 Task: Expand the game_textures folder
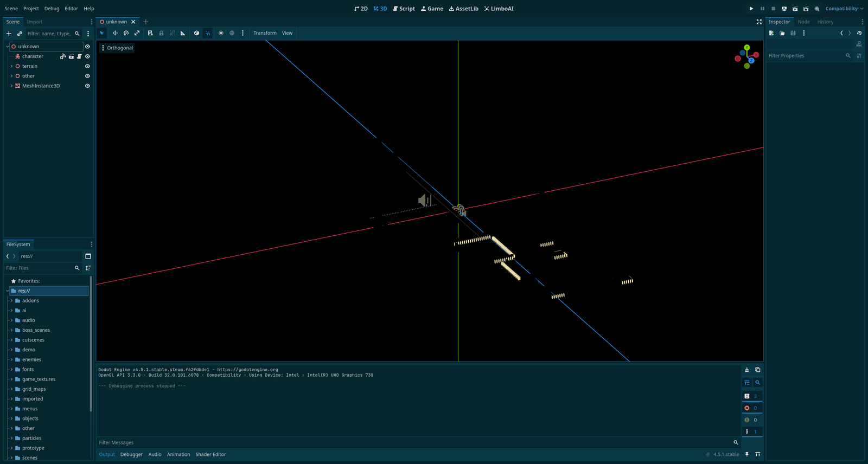click(x=11, y=379)
